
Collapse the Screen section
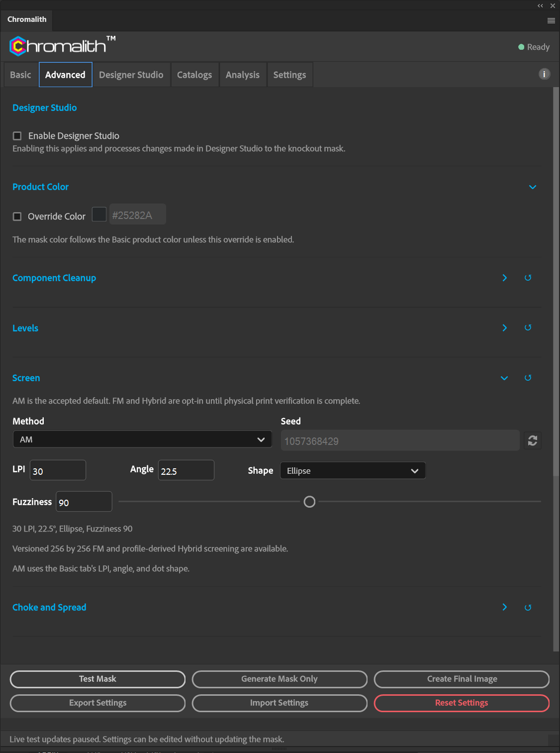click(504, 378)
